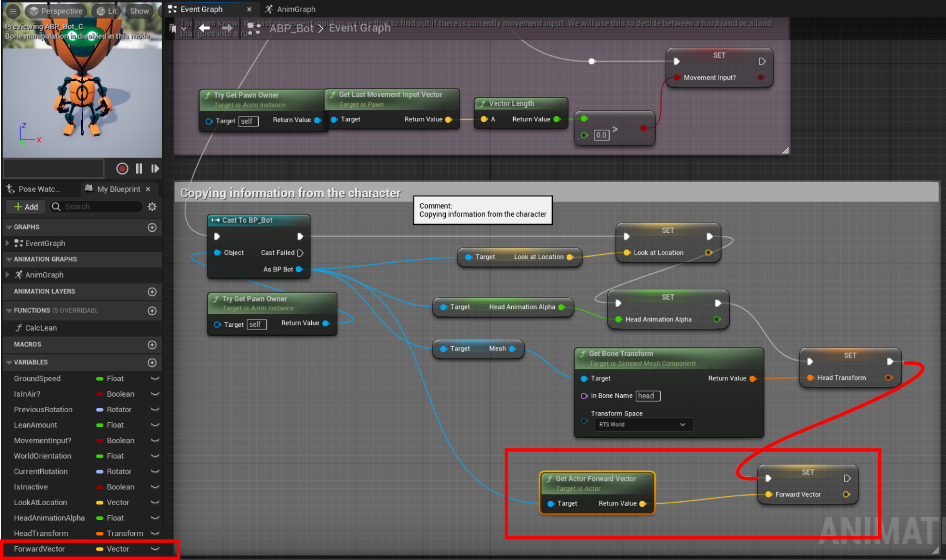The width and height of the screenshot is (946, 560).
Task: Toggle IsInAir? variable eye visibility
Action: tap(155, 394)
